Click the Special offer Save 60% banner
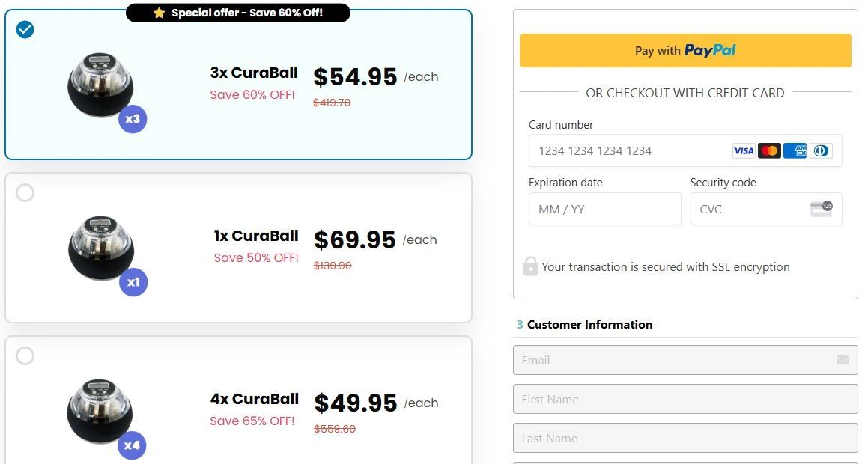The height and width of the screenshot is (464, 868). coord(238,13)
